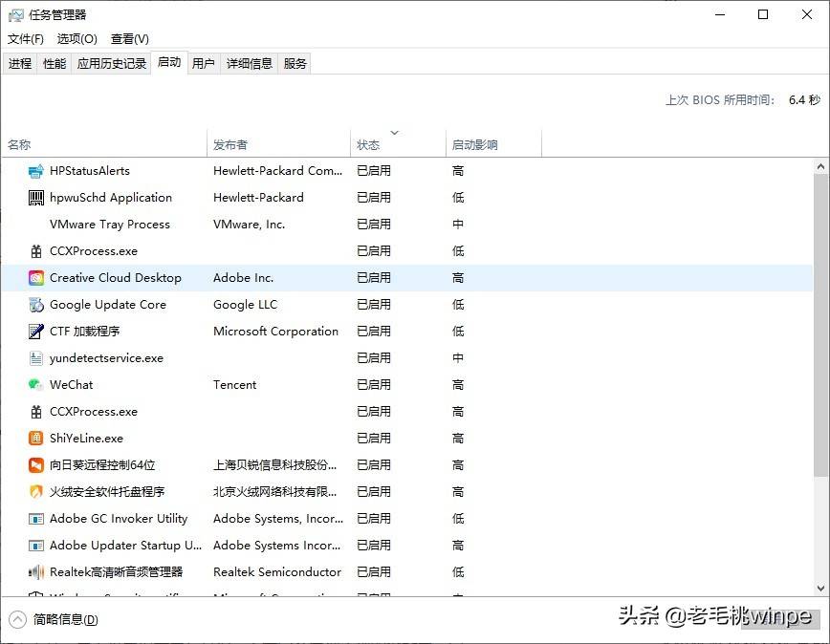Select the Creative Cloud Desktop icon
830x644 pixels.
[35, 277]
